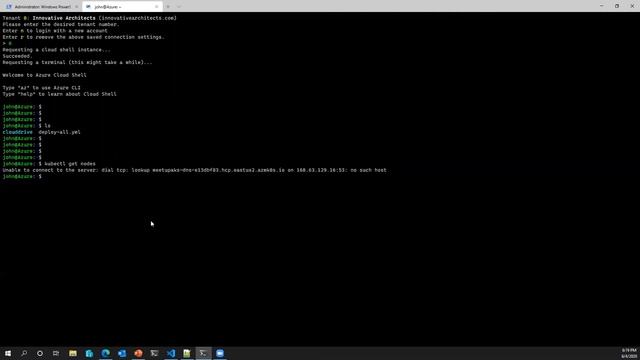Screen dimensions: 640x360
Task: Open the green notepad app icon
Action: [187, 353]
